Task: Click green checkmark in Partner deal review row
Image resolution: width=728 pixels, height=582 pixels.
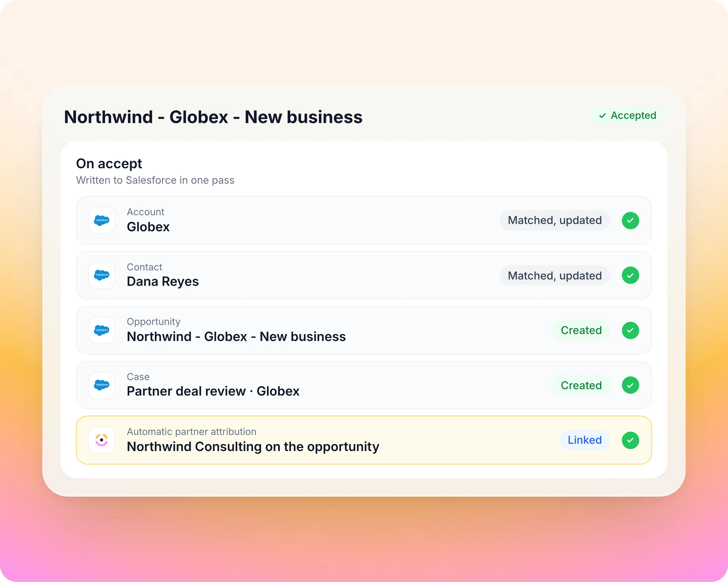Action: (630, 385)
